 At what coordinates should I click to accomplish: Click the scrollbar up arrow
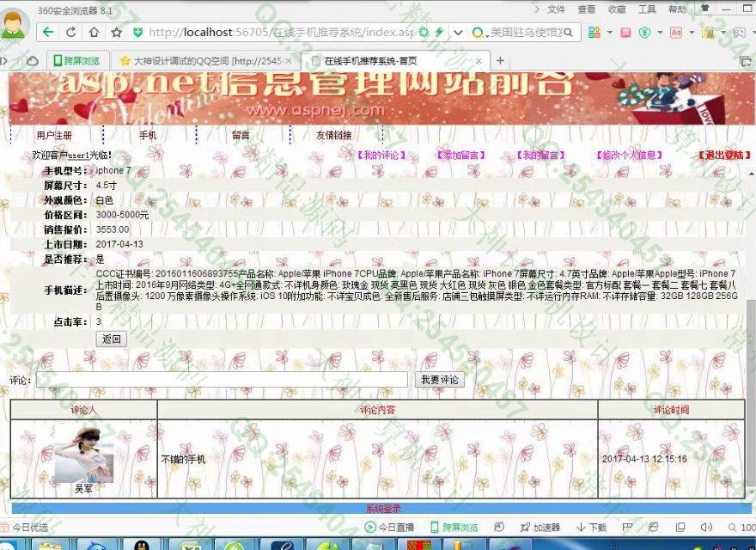tap(752, 174)
